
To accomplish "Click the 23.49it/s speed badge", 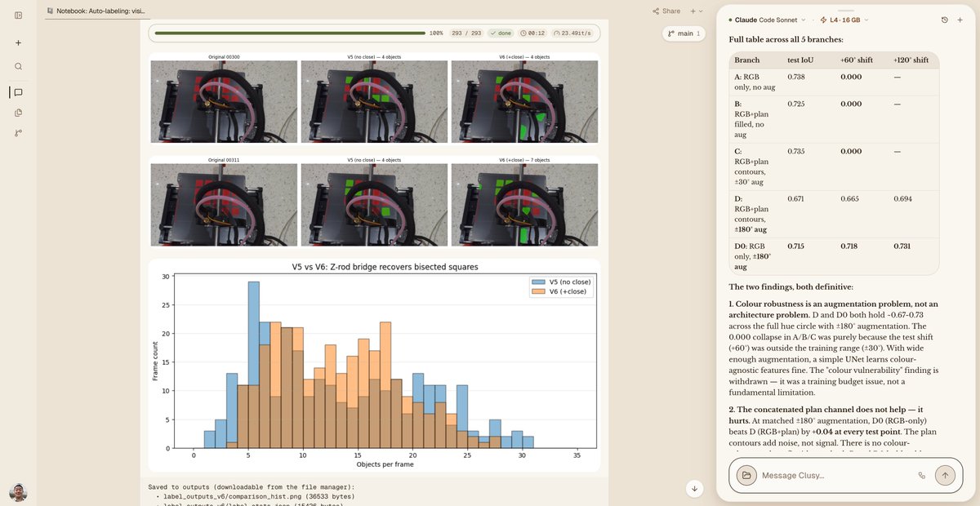I will (573, 33).
